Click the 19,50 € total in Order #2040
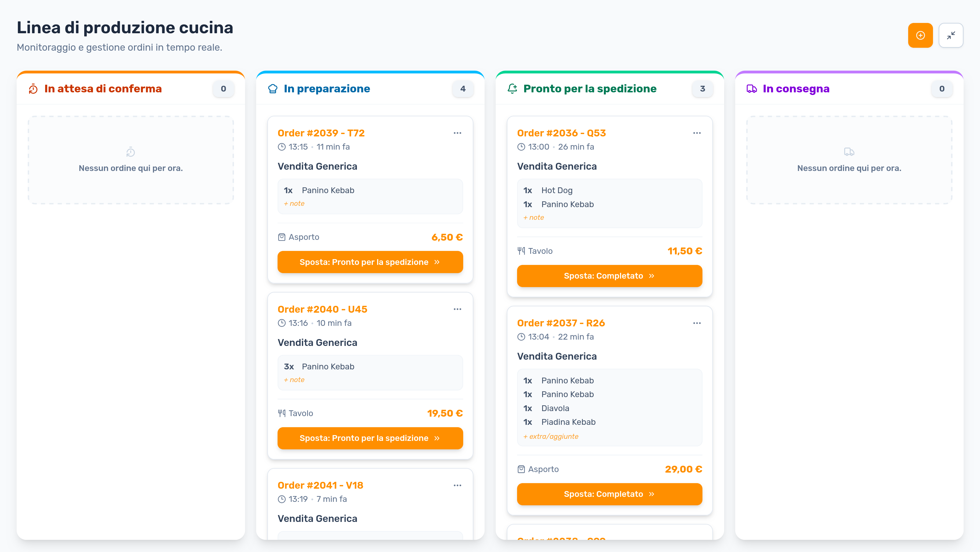 pos(445,413)
